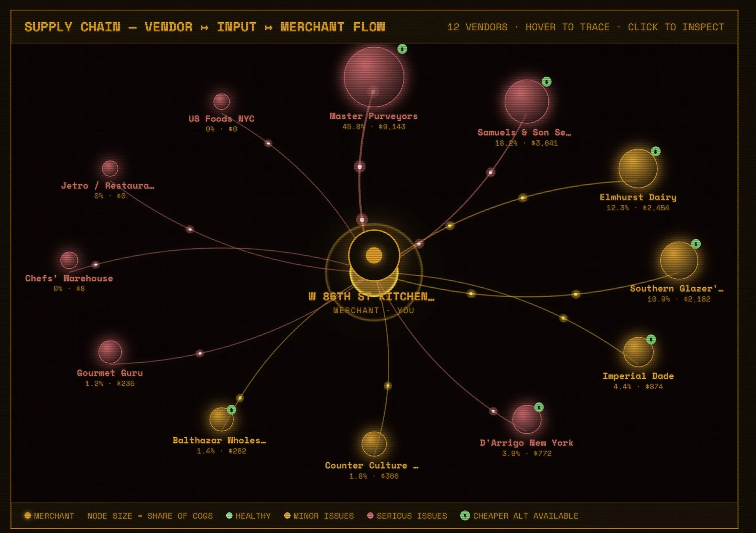Open the US Foods NYC vendor node
This screenshot has height=533, width=756.
click(221, 101)
